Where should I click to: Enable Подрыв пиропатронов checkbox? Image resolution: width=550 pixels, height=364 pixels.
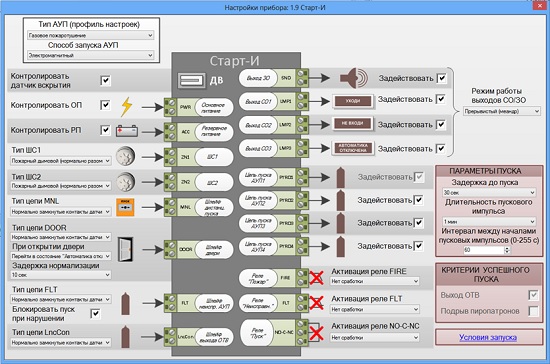click(533, 311)
